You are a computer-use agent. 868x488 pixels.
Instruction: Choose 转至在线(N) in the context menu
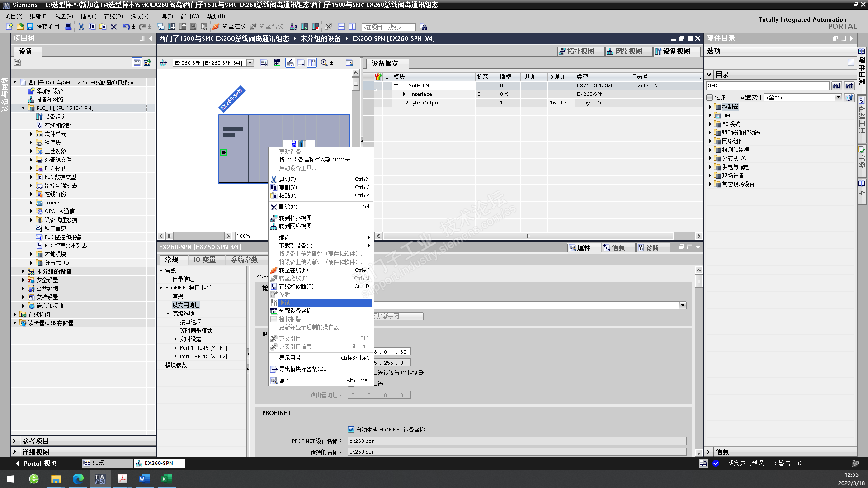coord(321,270)
